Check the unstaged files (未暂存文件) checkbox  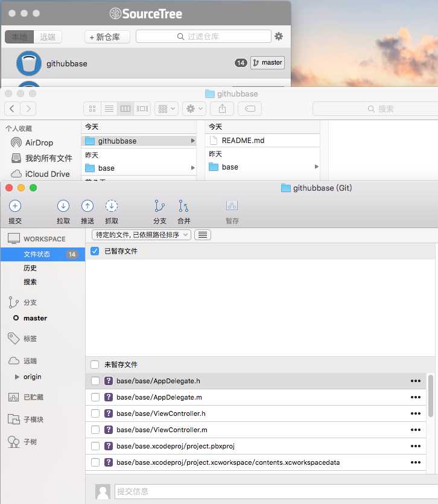[95, 365]
